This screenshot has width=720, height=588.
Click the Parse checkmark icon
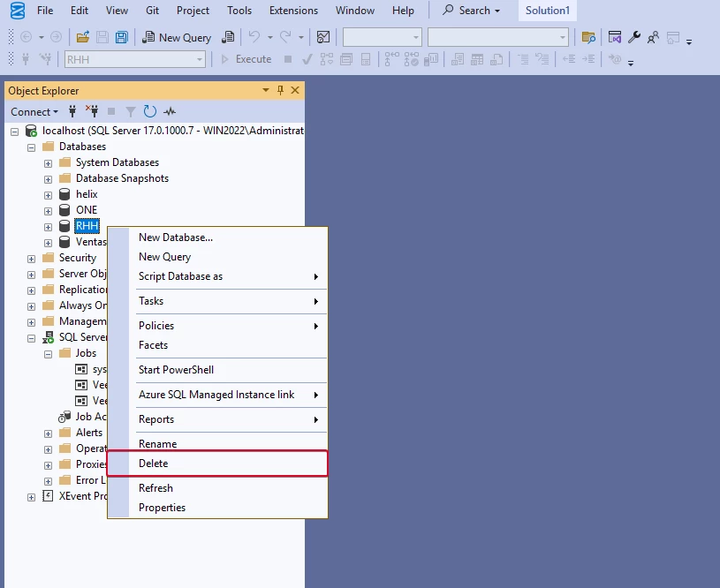[307, 59]
